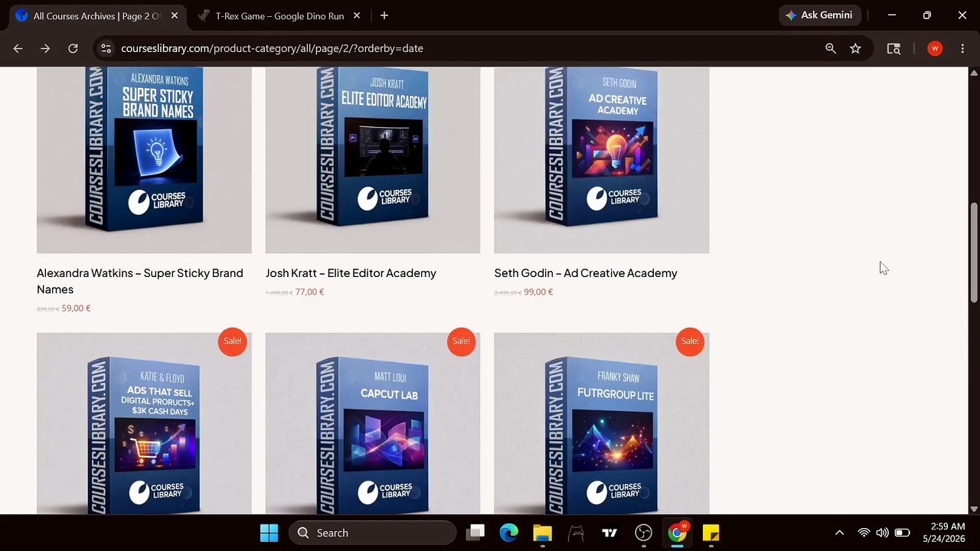
Task: Open Wi-Fi network status in tray
Action: (864, 533)
